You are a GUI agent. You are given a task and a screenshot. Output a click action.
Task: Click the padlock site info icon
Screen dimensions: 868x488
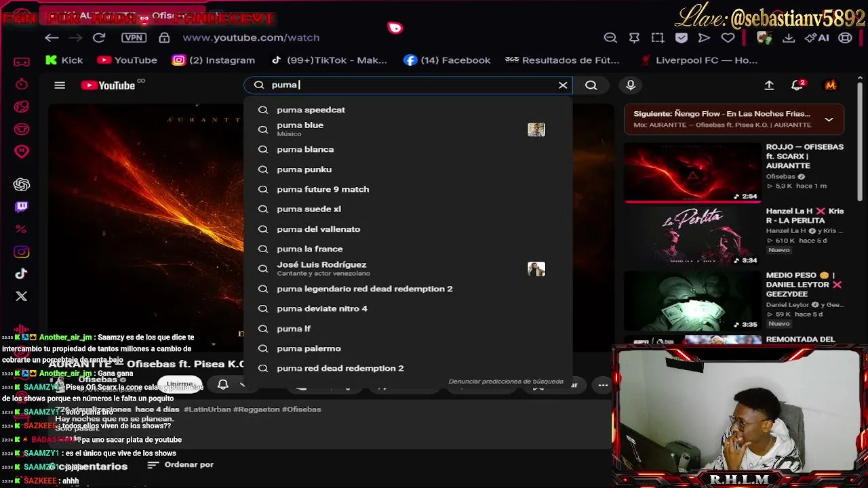tap(164, 38)
